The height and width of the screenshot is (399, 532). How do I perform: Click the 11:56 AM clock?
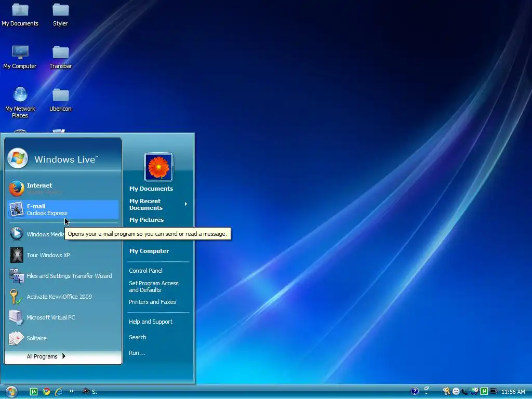[513, 392]
